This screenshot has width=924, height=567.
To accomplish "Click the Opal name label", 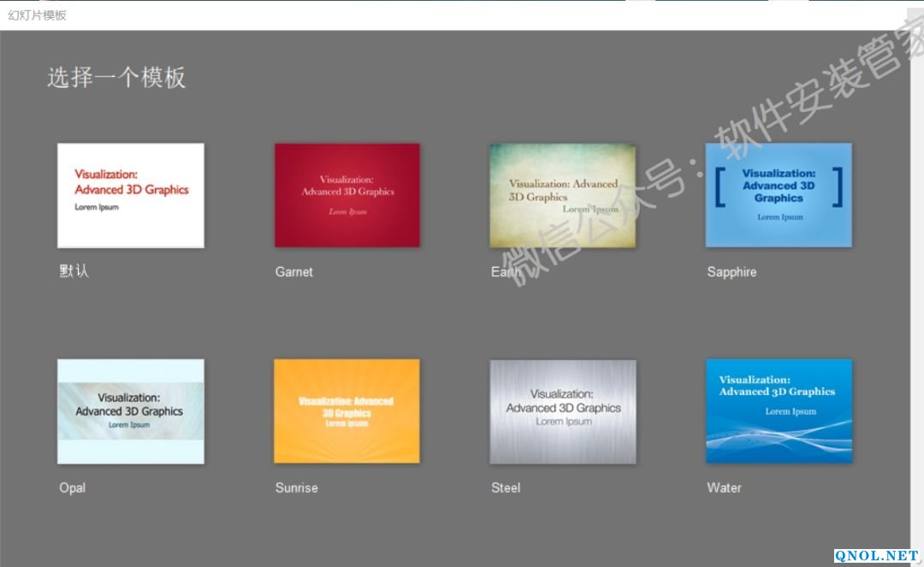I will point(72,488).
